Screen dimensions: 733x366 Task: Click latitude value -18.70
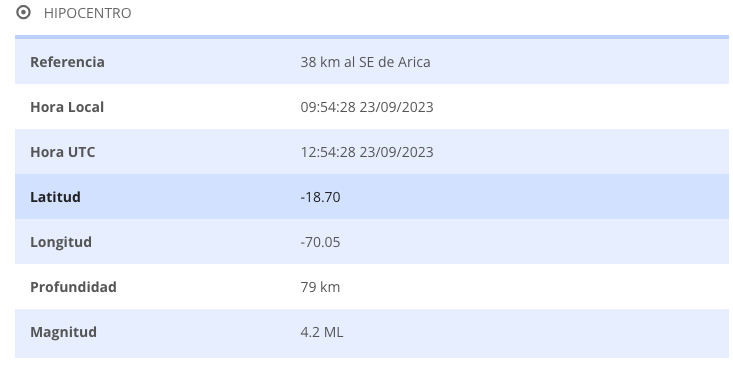320,197
